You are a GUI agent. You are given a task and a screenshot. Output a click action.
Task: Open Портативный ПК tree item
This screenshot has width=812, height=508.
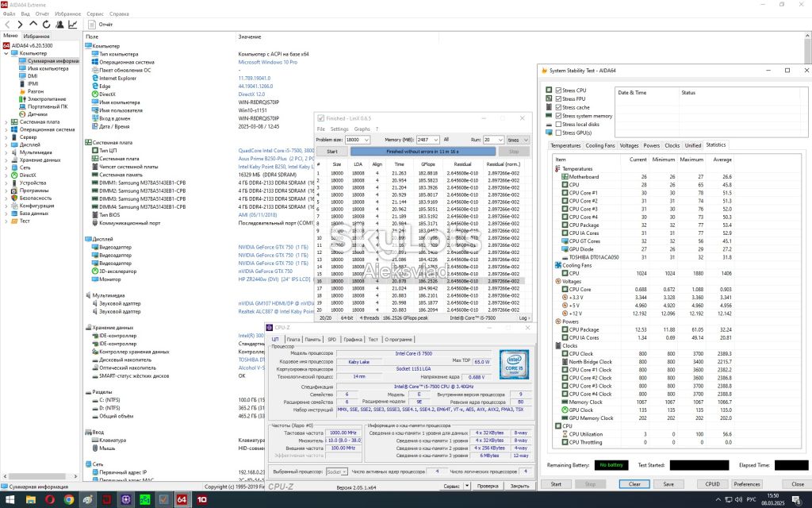coord(47,106)
